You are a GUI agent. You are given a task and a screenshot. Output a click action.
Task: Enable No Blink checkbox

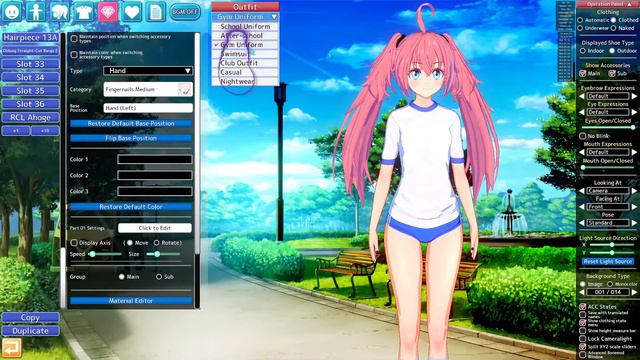[583, 136]
